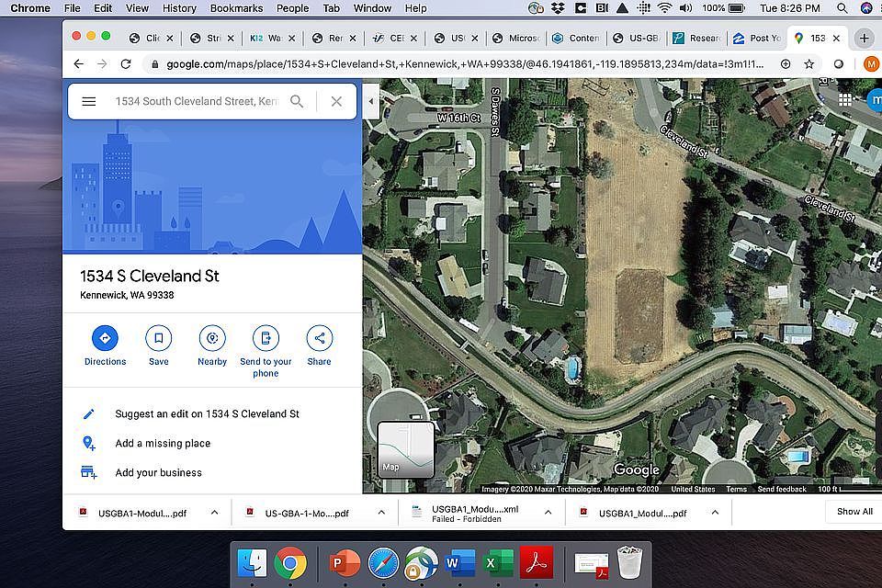Open Spotlight search in menu bar

click(x=842, y=8)
